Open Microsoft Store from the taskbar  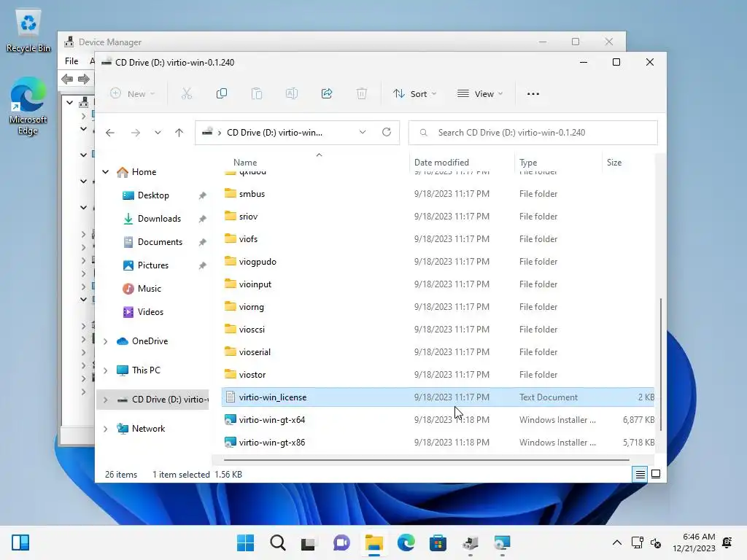pos(438,542)
